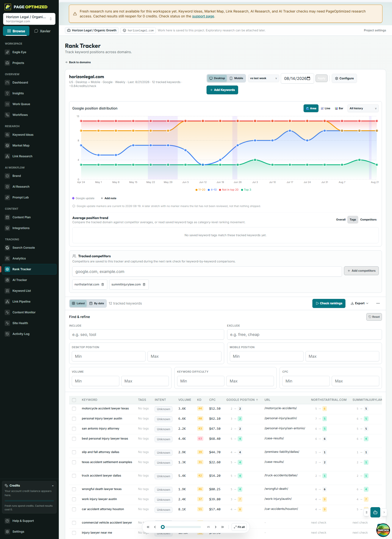Image resolution: width=392 pixels, height=539 pixels.
Task: Open the Export dropdown menu
Action: (359, 303)
